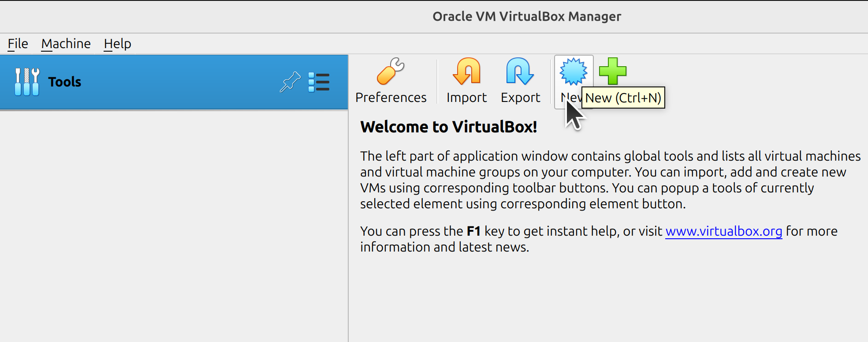Click the Welcome to VirtualBox! heading
Viewport: 868px width, 342px height.
[x=448, y=127]
